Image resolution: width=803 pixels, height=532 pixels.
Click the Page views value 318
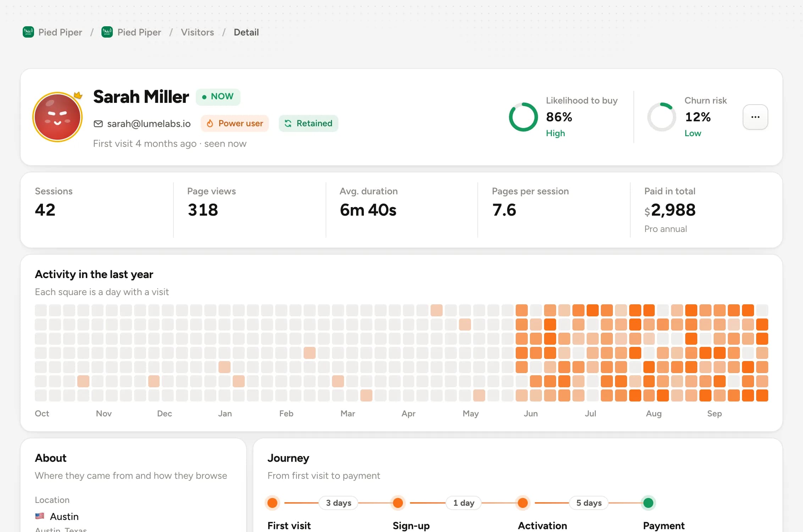[x=203, y=210]
